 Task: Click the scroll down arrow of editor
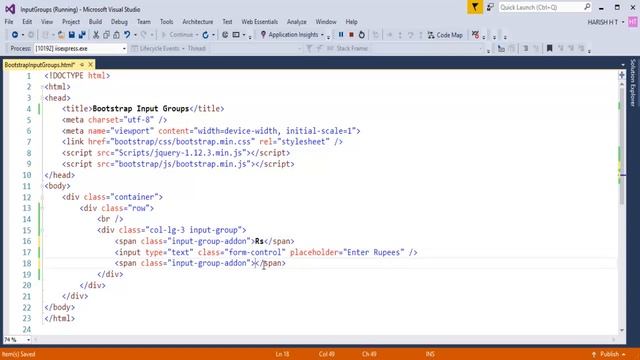pyautogui.click(x=622, y=330)
